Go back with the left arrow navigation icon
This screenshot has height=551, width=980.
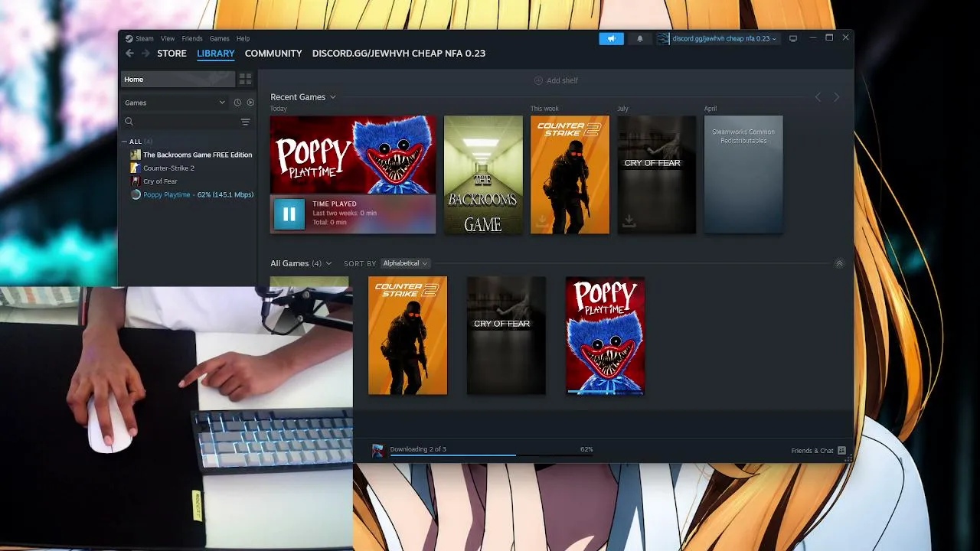click(129, 54)
